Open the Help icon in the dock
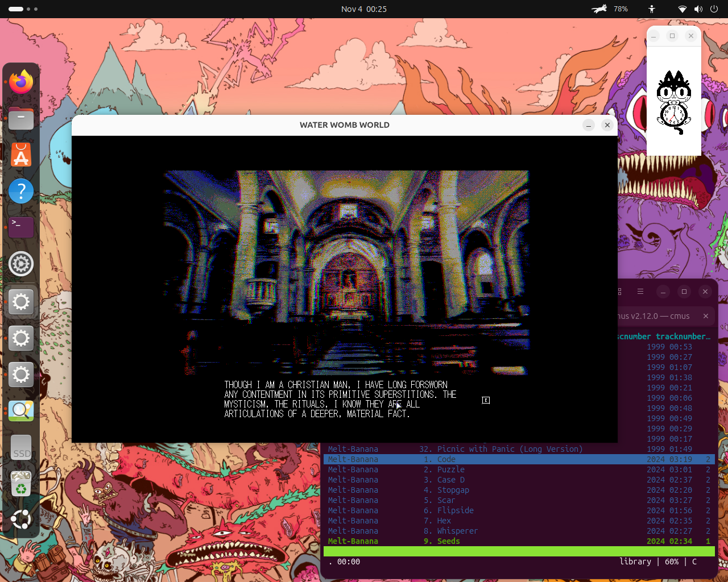 [x=21, y=191]
